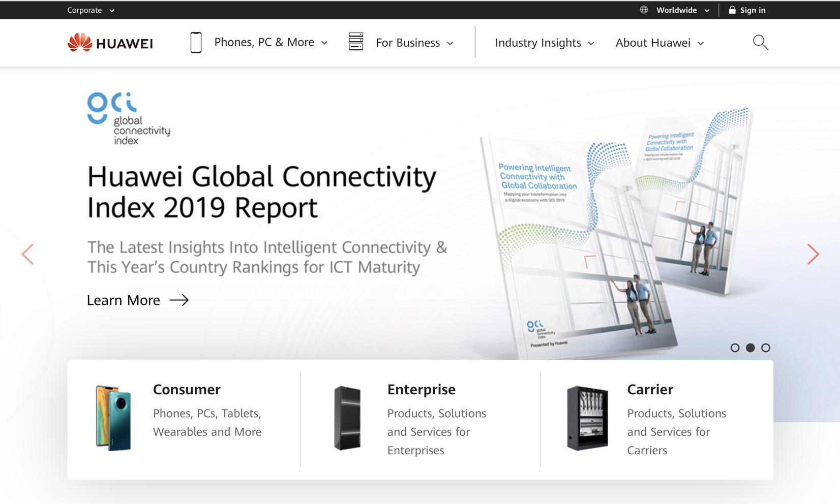This screenshot has width=840, height=504.
Task: Click the 'Latest Insights Into Intelligent Connectivity' subtitle
Action: (x=267, y=257)
